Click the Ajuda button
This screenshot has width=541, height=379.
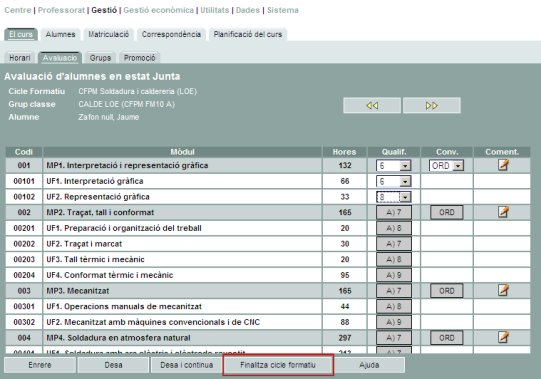369,365
